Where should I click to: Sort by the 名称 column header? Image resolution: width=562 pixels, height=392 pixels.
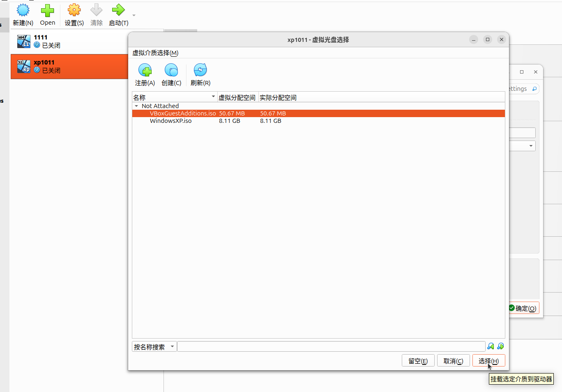(x=175, y=97)
